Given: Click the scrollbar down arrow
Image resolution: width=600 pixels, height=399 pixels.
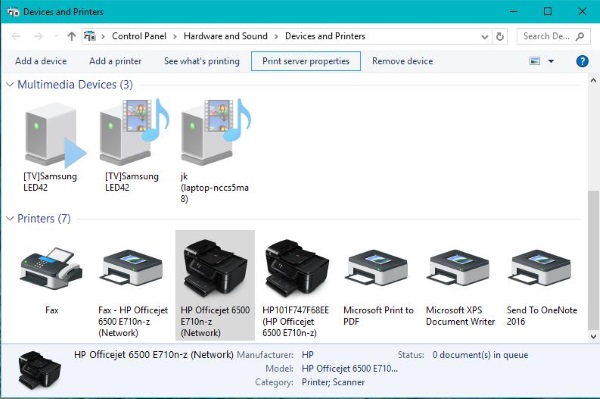Looking at the screenshot, I should pyautogui.click(x=593, y=336).
